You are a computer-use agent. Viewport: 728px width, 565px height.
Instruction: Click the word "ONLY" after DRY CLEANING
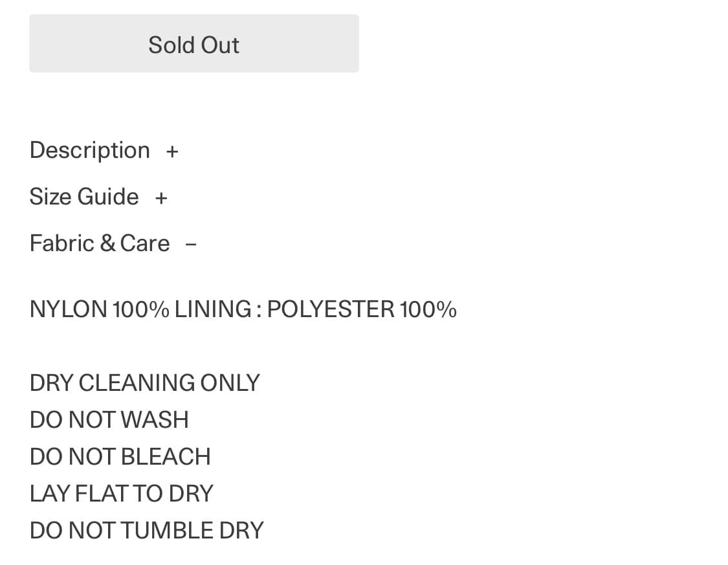pos(230,383)
